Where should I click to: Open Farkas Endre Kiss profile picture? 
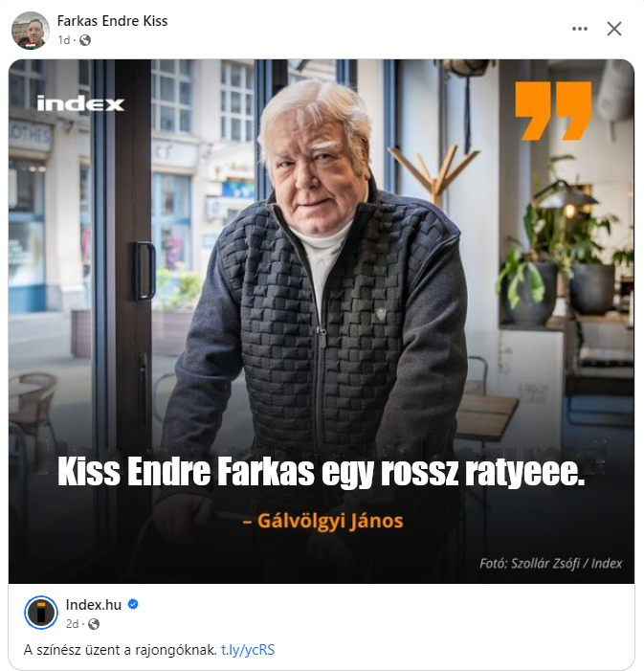(30, 31)
